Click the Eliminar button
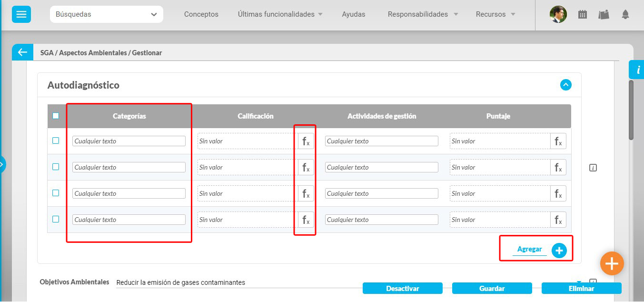Screen dimensions: 644x302 coord(582,288)
